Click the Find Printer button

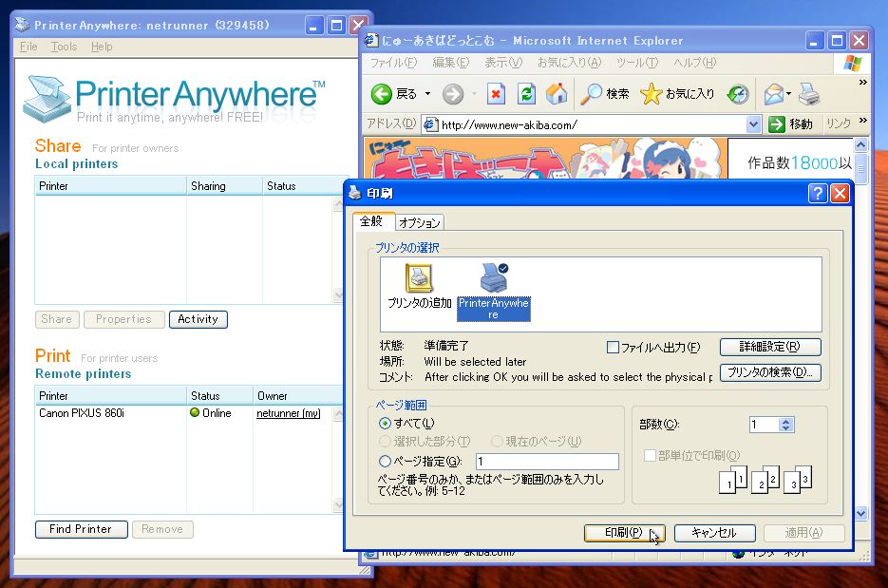[x=81, y=529]
